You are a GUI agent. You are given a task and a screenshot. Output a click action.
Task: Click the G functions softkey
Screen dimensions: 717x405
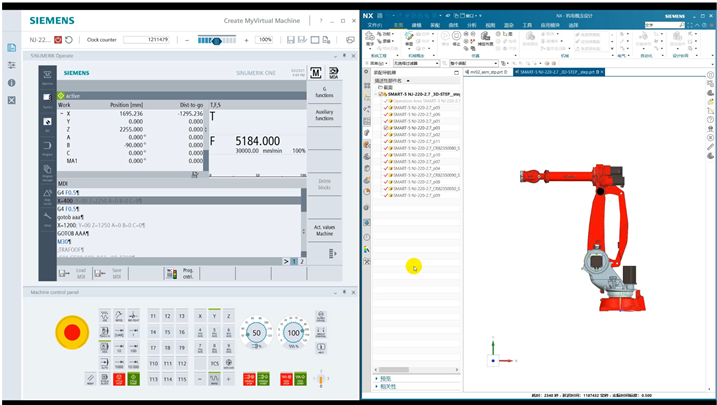pyautogui.click(x=324, y=92)
